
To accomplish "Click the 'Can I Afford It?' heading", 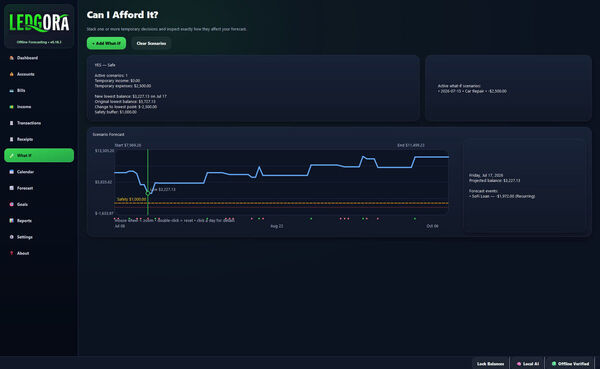I will click(122, 15).
